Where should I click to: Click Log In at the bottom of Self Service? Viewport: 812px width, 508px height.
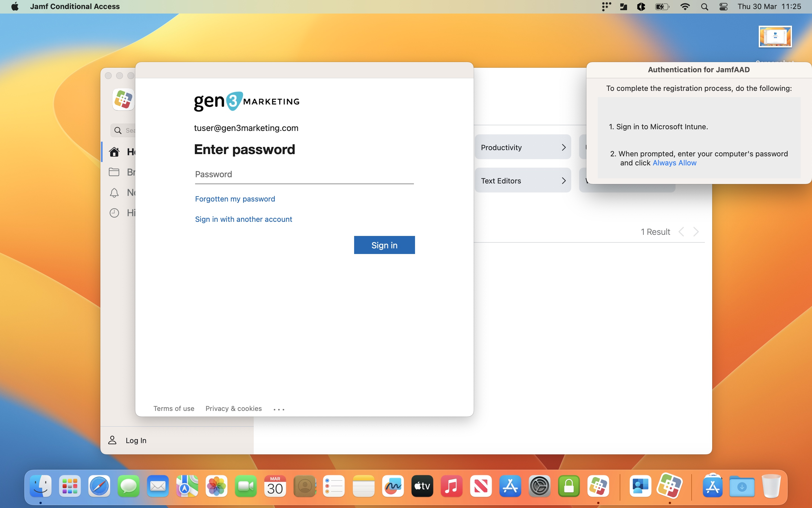click(x=136, y=440)
